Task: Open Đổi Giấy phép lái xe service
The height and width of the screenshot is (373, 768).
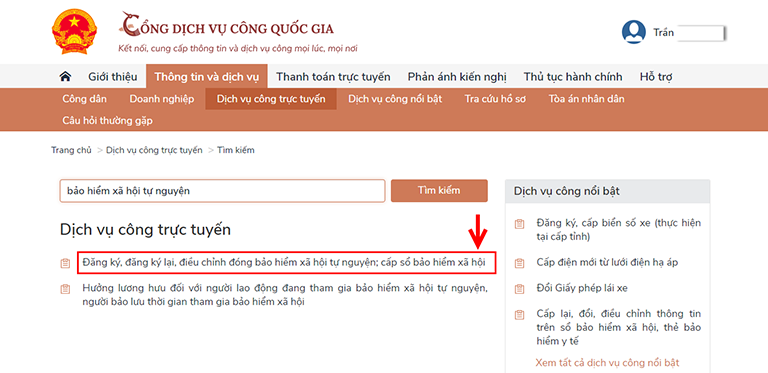Action: pos(581,288)
